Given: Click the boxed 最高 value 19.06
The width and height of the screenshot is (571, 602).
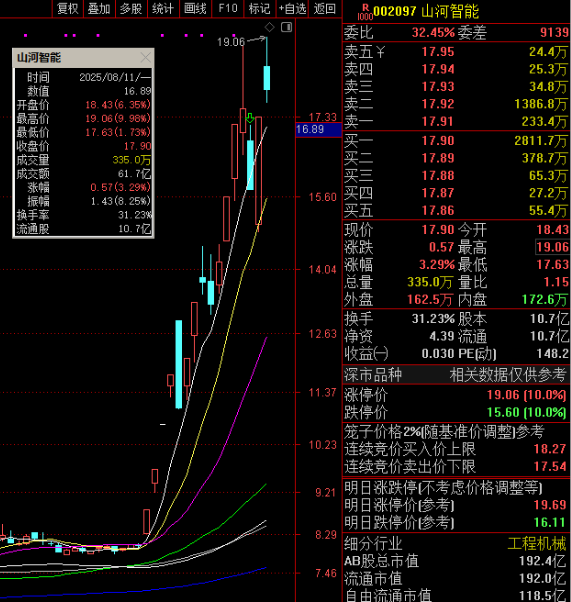Looking at the screenshot, I should [552, 247].
